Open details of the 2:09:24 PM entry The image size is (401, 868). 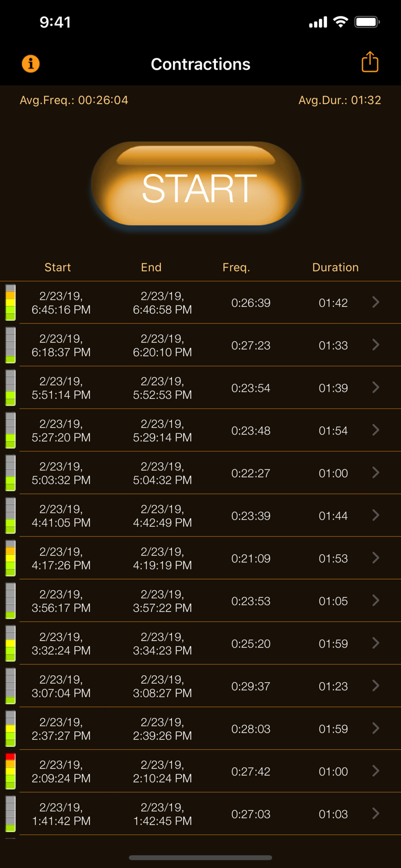pos(375,771)
